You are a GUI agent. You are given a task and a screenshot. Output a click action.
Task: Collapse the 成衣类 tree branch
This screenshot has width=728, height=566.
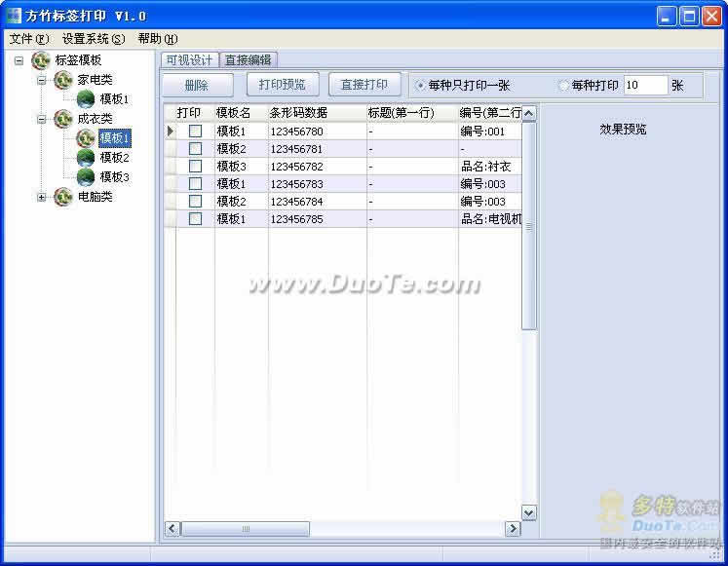[41, 119]
